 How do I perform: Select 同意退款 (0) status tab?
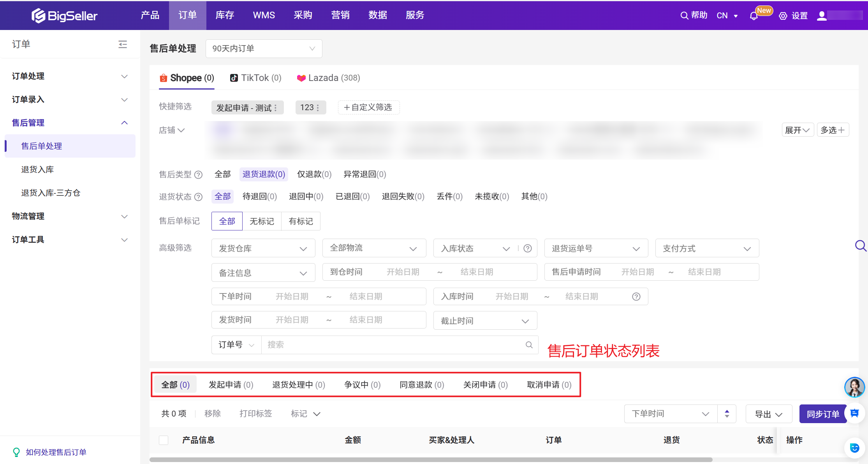[x=422, y=385]
